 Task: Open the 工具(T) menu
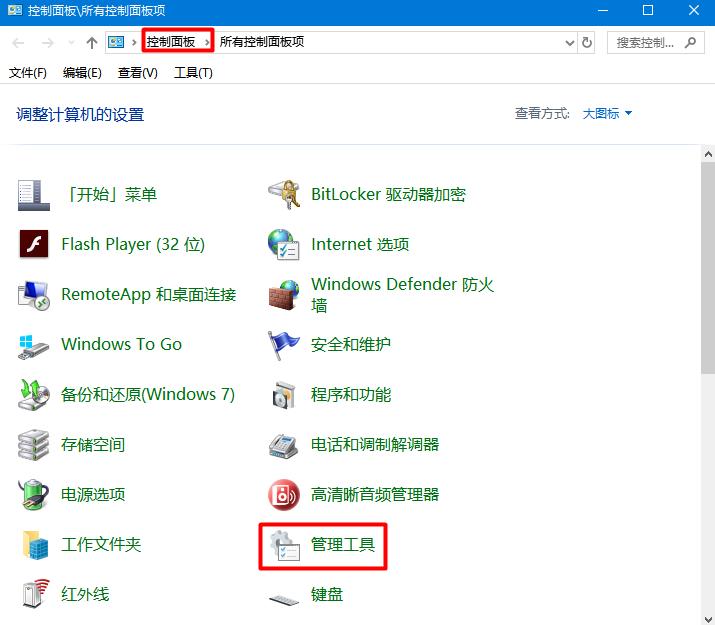click(x=193, y=73)
